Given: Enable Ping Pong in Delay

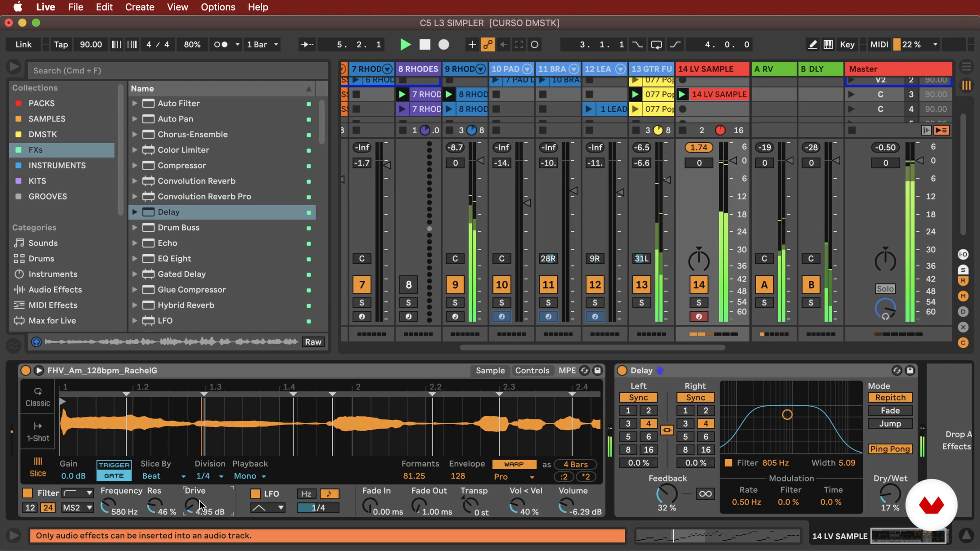Looking at the screenshot, I should coord(890,449).
